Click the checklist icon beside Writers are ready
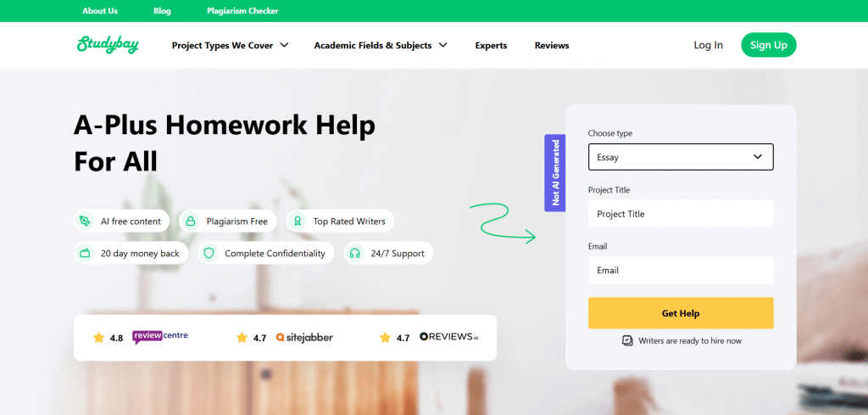The height and width of the screenshot is (415, 868). [x=627, y=340]
